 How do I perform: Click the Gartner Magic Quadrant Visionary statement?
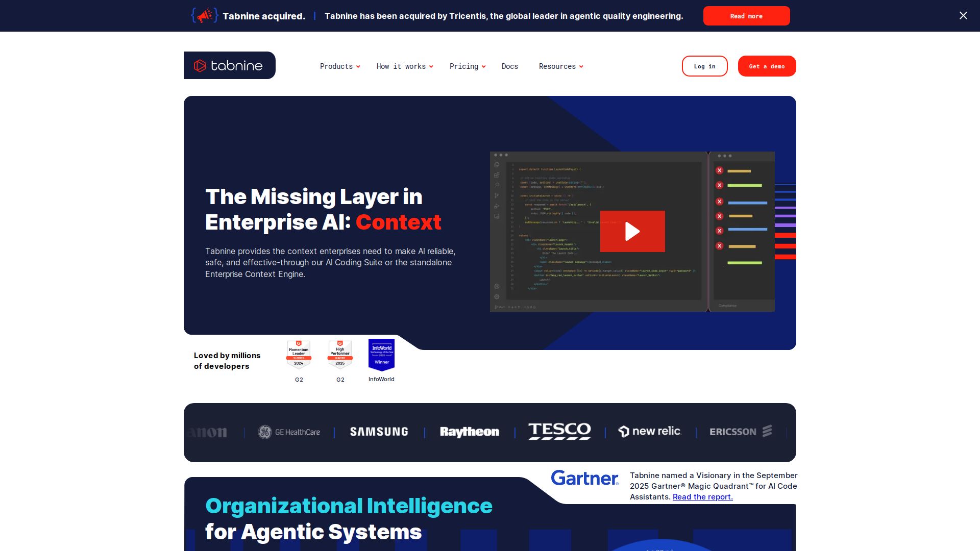pyautogui.click(x=714, y=486)
